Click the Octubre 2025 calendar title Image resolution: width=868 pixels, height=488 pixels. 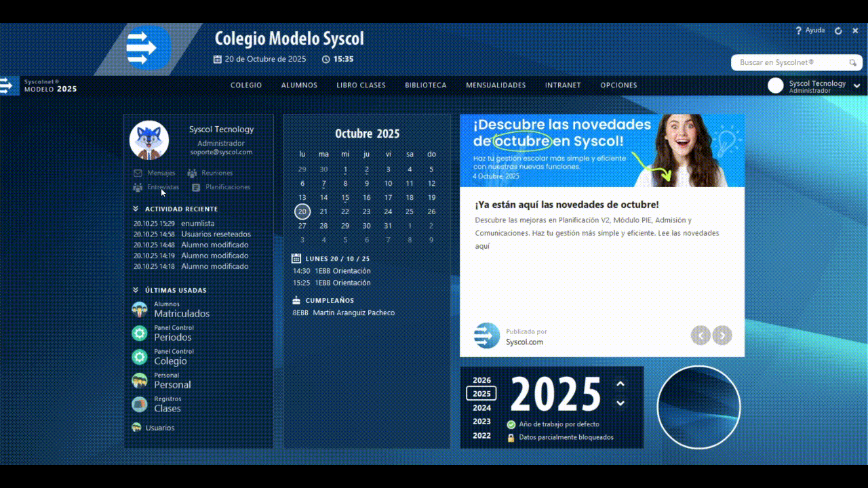click(x=368, y=134)
